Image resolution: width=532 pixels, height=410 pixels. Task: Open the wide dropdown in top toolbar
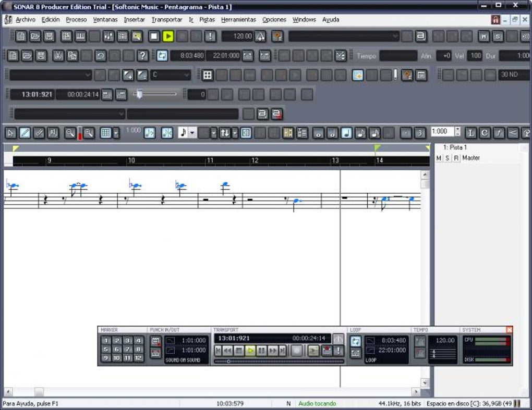343,36
